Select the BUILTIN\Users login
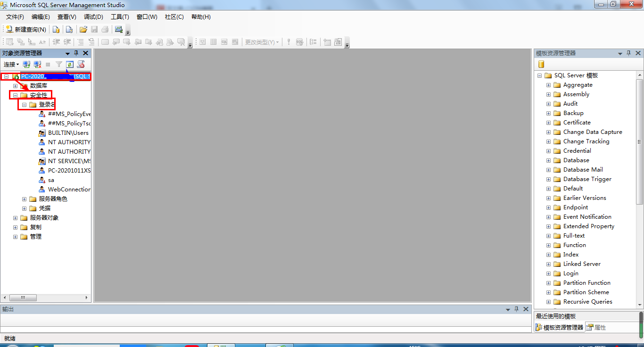This screenshot has width=644, height=347. 68,133
